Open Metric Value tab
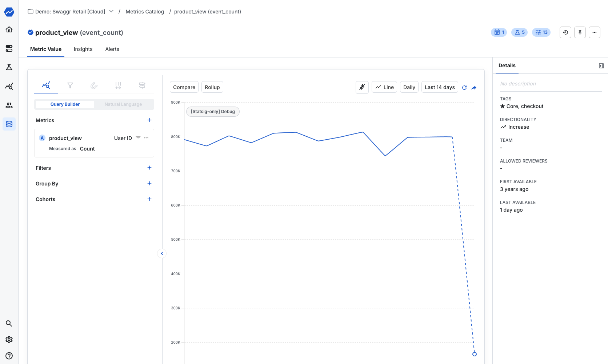 [x=46, y=49]
